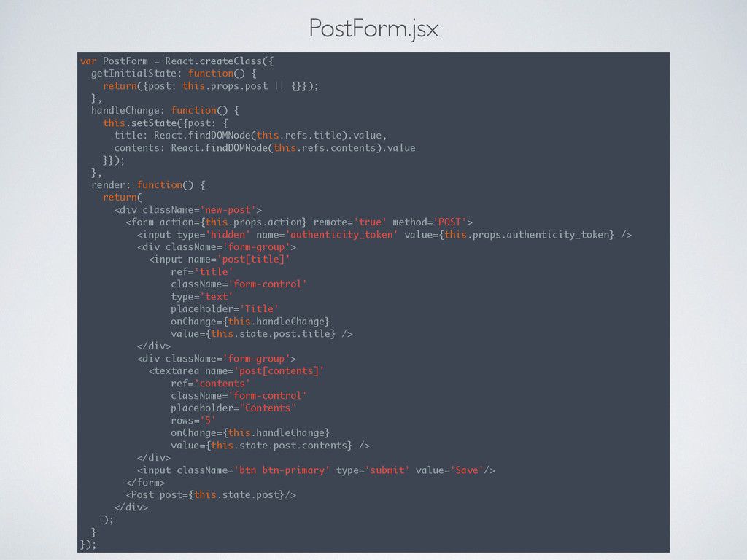The height and width of the screenshot is (560, 747).
Task: Click the div className='new-post' line
Action: 187,210
